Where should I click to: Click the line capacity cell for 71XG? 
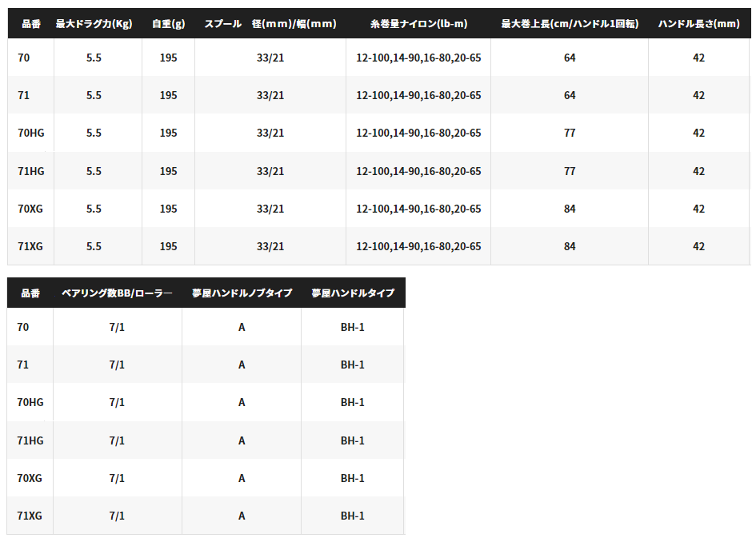(x=418, y=246)
